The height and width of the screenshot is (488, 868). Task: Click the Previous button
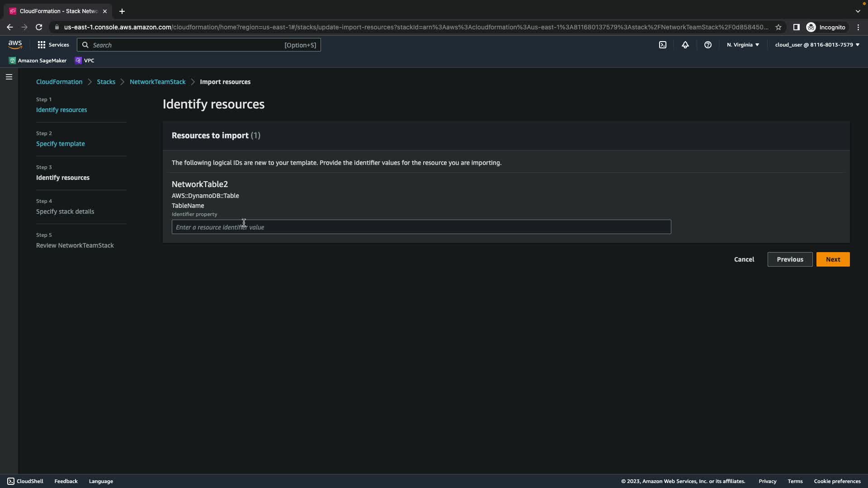[x=789, y=259]
